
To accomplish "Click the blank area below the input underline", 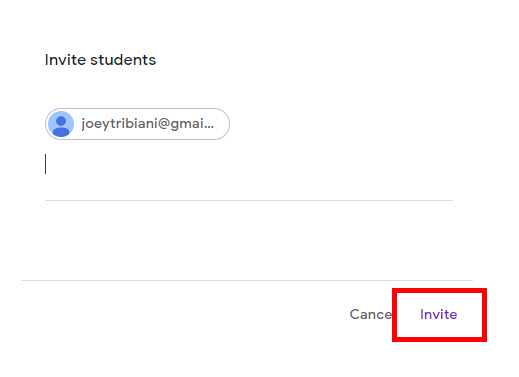I will coord(249,240).
